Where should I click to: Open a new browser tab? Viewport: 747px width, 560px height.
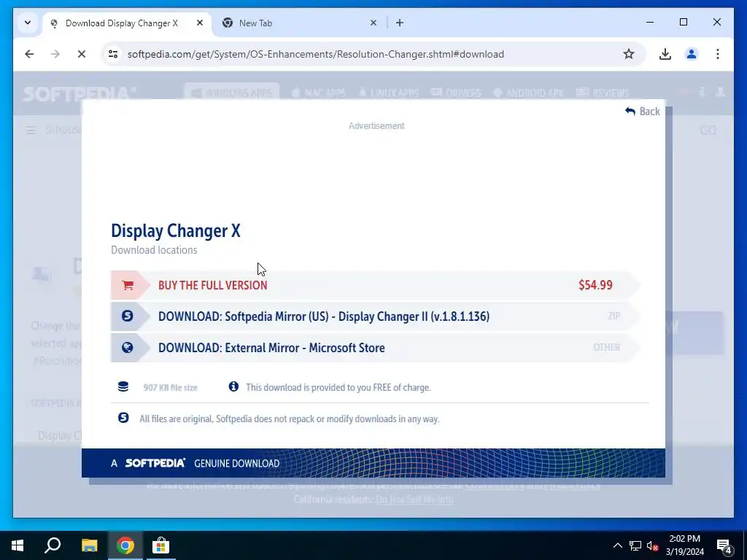400,23
